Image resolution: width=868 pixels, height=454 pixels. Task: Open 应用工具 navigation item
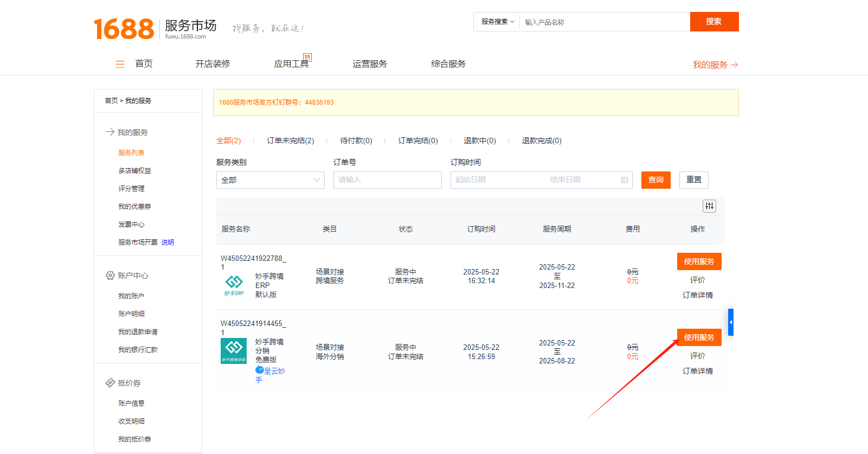click(x=292, y=64)
